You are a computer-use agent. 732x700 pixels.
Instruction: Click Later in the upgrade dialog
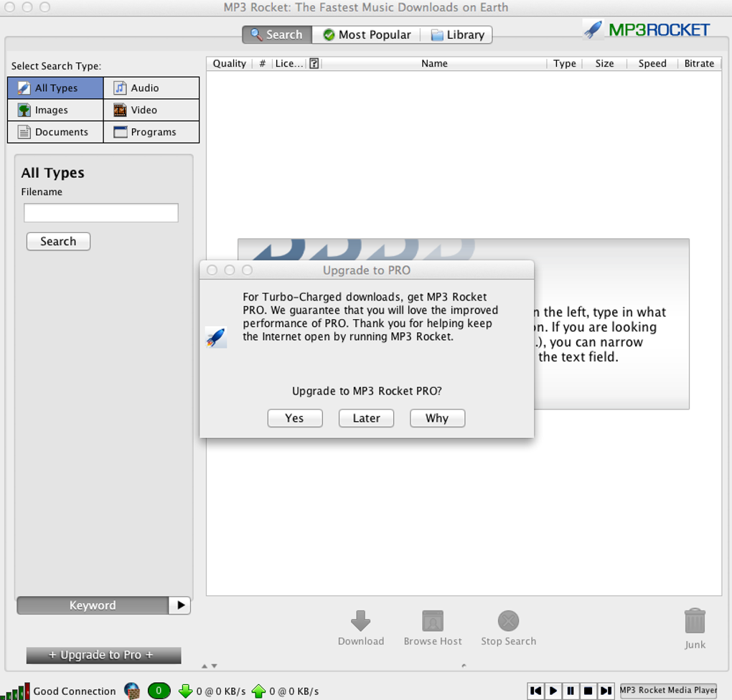[366, 418]
